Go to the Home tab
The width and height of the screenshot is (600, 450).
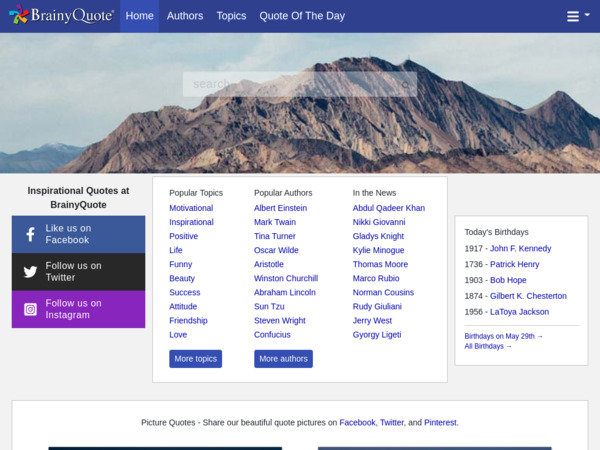[139, 16]
